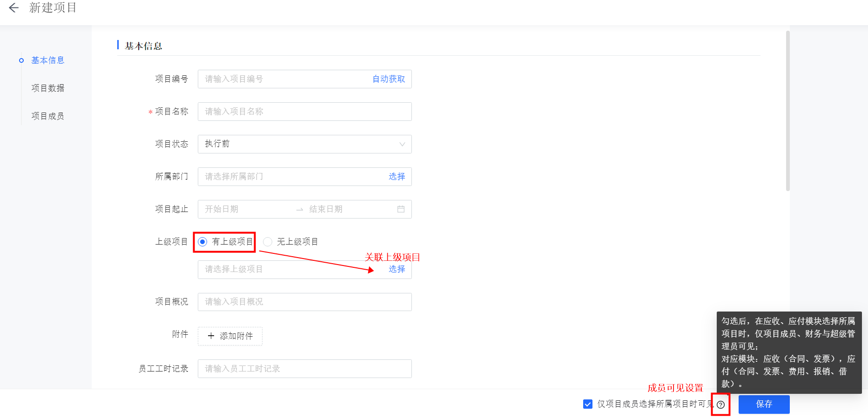Screen dimensions: 868x418
Task: Click 自动获取 link in 项目编号 field
Action: 389,79
